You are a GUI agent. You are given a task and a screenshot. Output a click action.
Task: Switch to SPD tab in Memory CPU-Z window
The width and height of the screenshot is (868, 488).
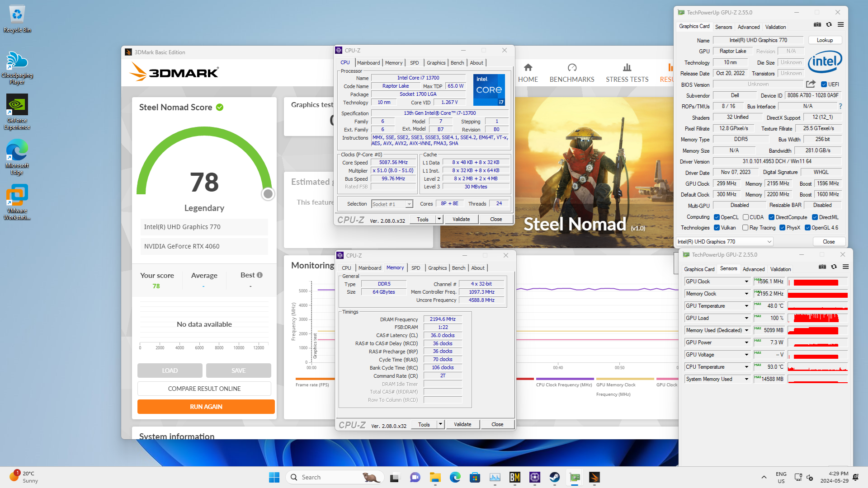pyautogui.click(x=416, y=268)
